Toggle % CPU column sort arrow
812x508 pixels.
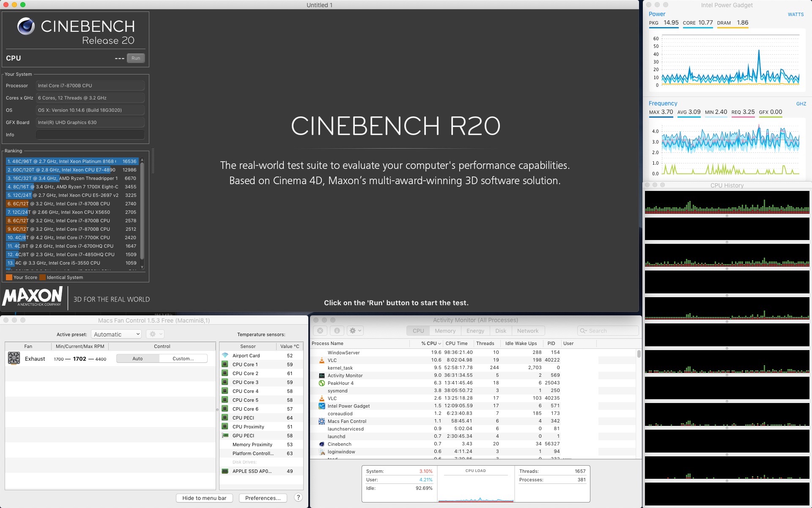[x=439, y=343]
